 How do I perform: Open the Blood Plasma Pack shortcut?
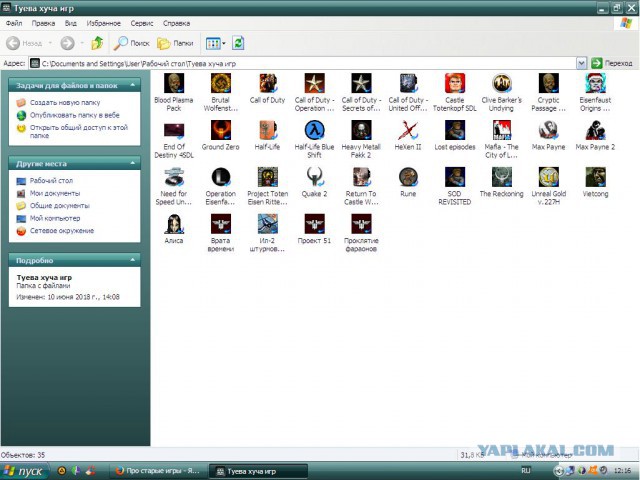click(x=174, y=83)
